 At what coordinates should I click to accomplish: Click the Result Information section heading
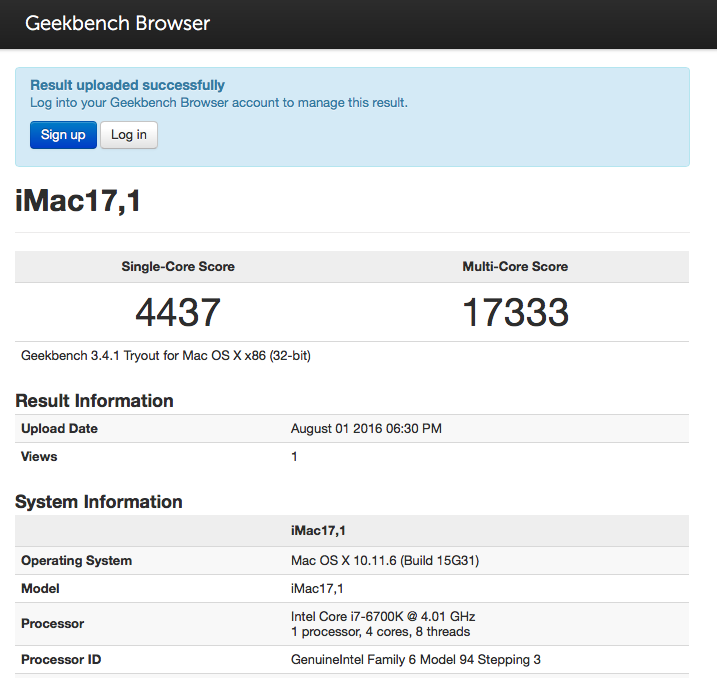pos(94,401)
